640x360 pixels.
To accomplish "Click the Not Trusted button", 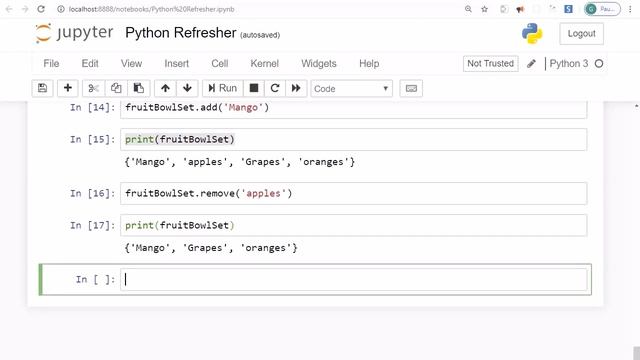I will (x=491, y=64).
